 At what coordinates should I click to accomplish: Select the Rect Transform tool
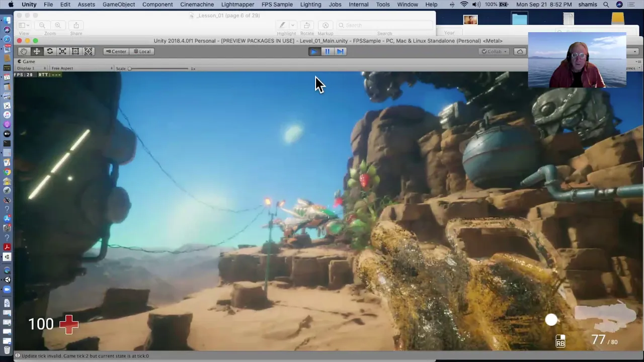pyautogui.click(x=75, y=51)
